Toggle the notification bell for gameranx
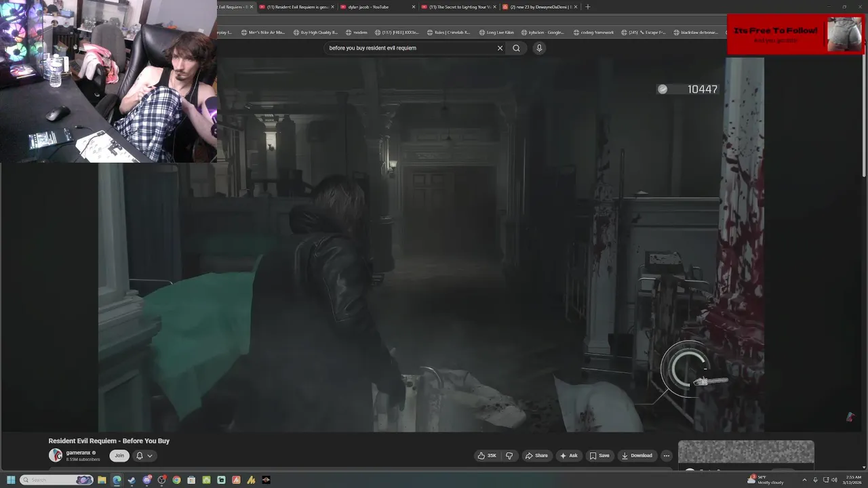This screenshot has height=488, width=868. tap(140, 455)
